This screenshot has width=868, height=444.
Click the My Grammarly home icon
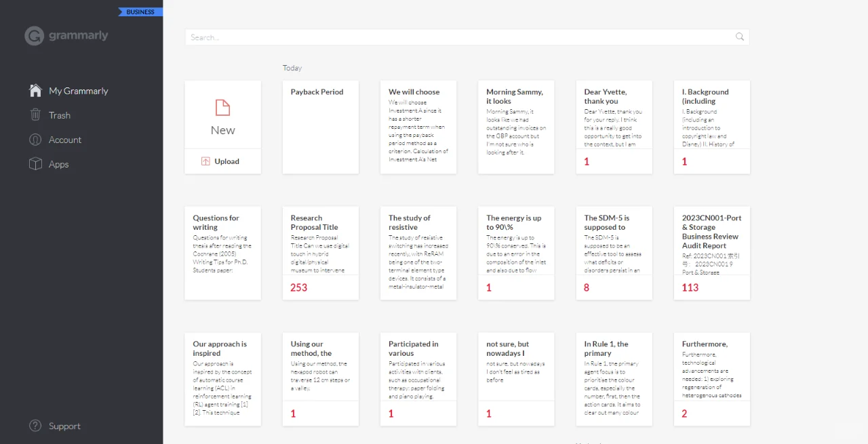point(35,90)
